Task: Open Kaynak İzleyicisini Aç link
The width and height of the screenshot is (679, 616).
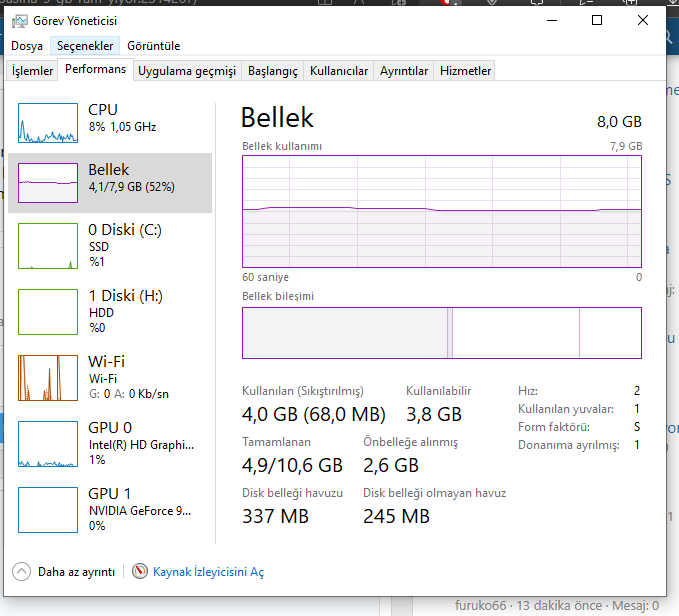Action: pyautogui.click(x=208, y=572)
